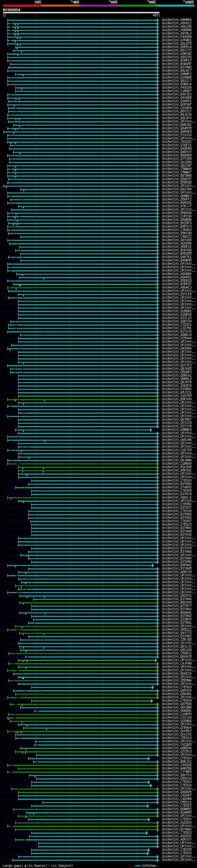Open hit UniRef100_A8HME4
Screen dimensions: 197x868
coord(177,20)
